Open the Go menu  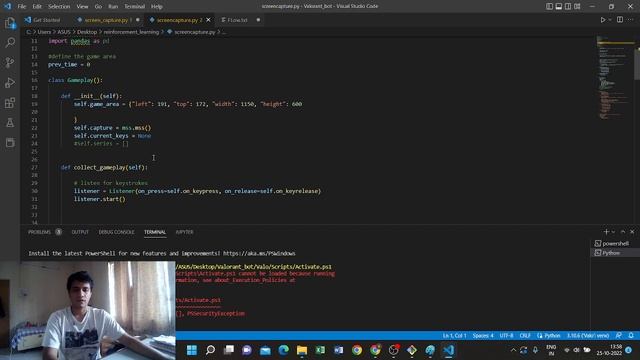[98, 7]
